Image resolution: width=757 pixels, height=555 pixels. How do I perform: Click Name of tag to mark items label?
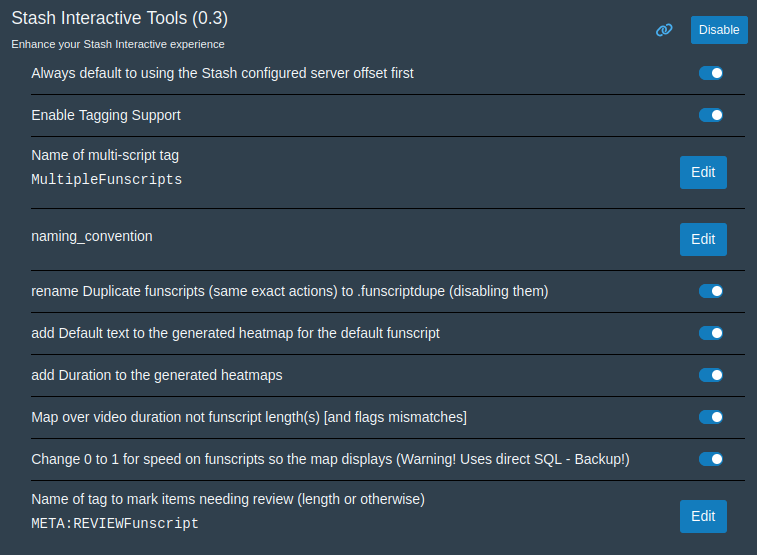[x=228, y=498]
